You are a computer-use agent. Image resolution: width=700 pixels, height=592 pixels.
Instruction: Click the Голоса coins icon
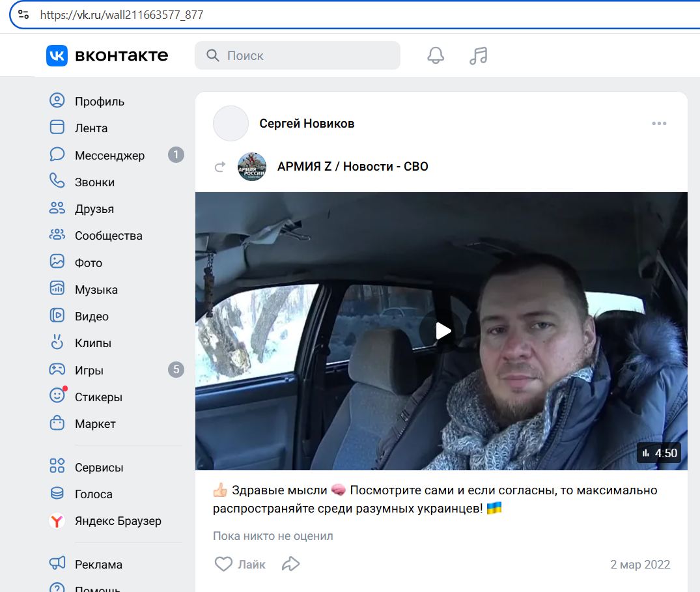pyautogui.click(x=57, y=493)
